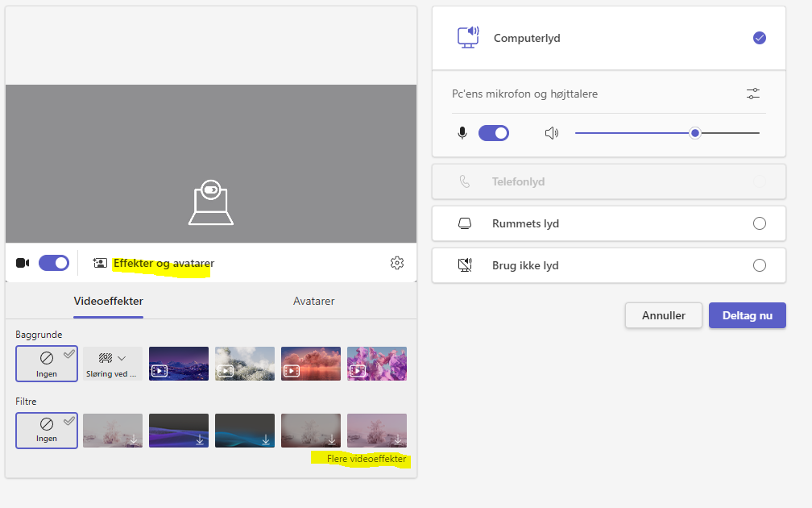Viewport: 812px width, 508px height.
Task: Turn off the microphone toggle
Action: point(494,133)
